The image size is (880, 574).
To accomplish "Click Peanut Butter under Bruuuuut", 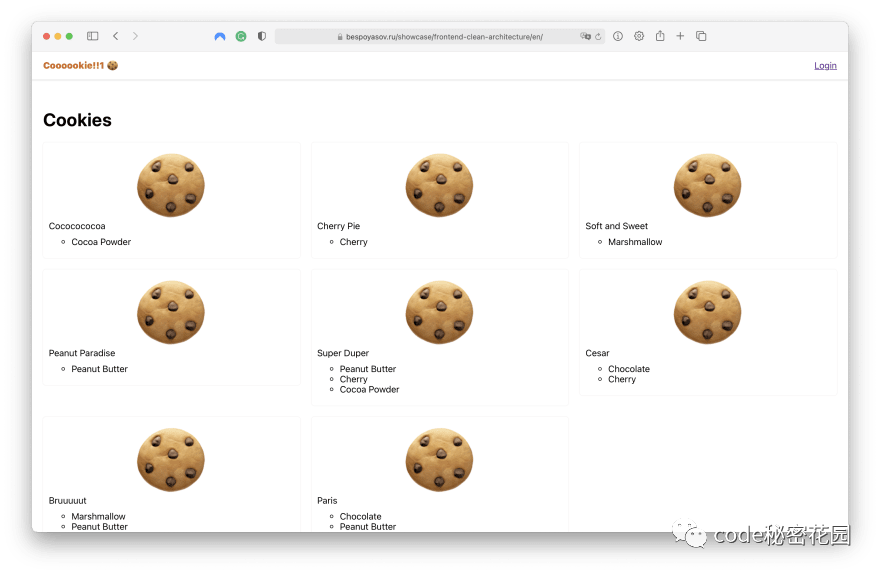I will click(99, 526).
